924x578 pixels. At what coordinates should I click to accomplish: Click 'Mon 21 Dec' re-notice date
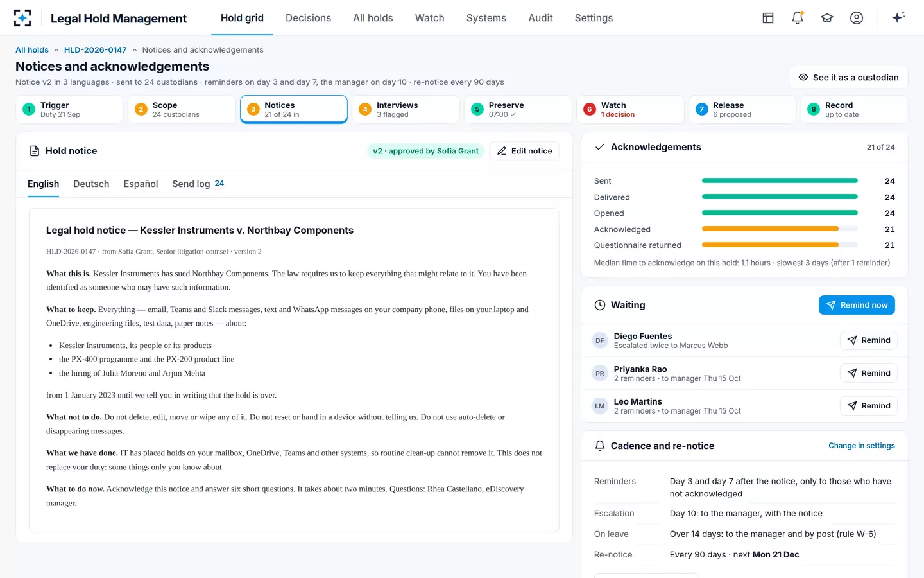coord(776,555)
